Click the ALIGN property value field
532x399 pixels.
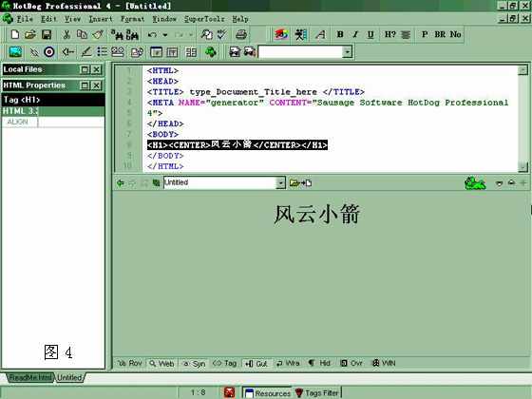71,122
